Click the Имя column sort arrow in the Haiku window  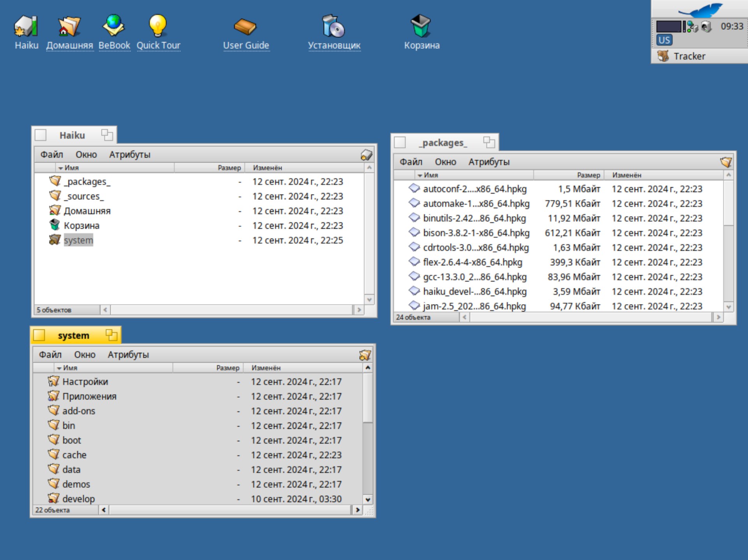pyautogui.click(x=60, y=168)
